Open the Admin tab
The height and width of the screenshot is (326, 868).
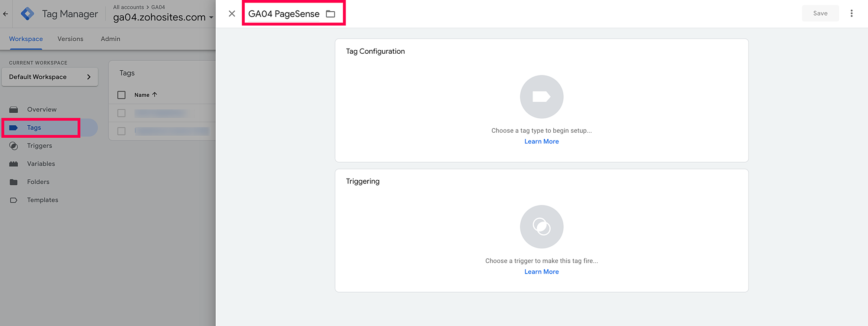point(111,39)
